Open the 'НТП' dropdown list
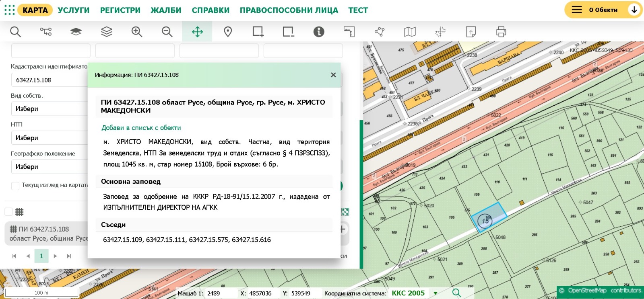644x299 pixels. pos(49,138)
